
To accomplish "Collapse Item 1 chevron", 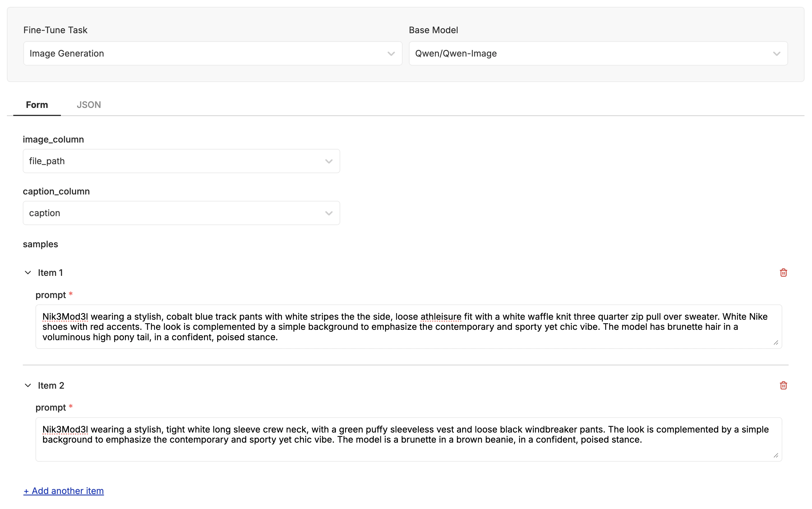I will tap(28, 273).
